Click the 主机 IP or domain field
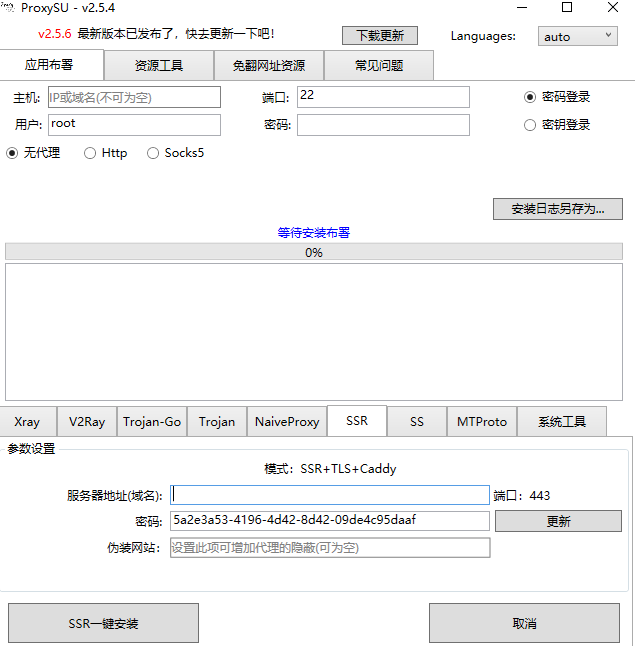Image resolution: width=635 pixels, height=646 pixels. [134, 97]
